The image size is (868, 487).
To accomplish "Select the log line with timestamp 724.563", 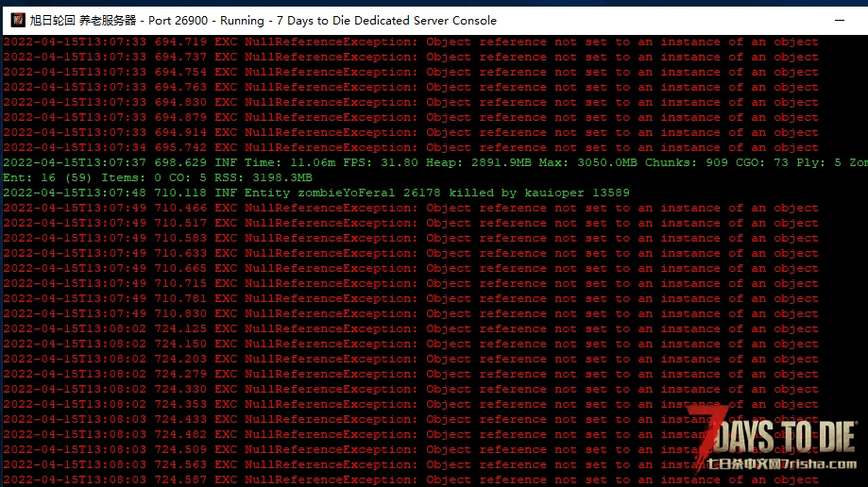I will click(411, 465).
